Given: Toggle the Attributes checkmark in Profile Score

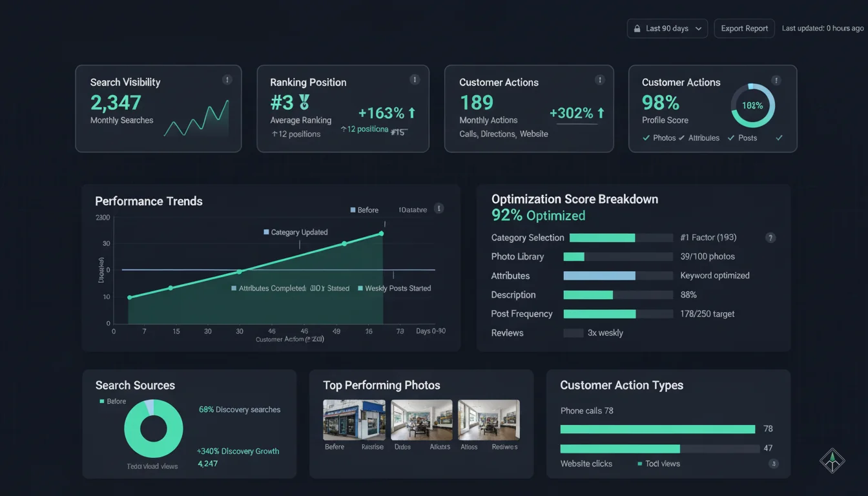Looking at the screenshot, I should pyautogui.click(x=681, y=138).
